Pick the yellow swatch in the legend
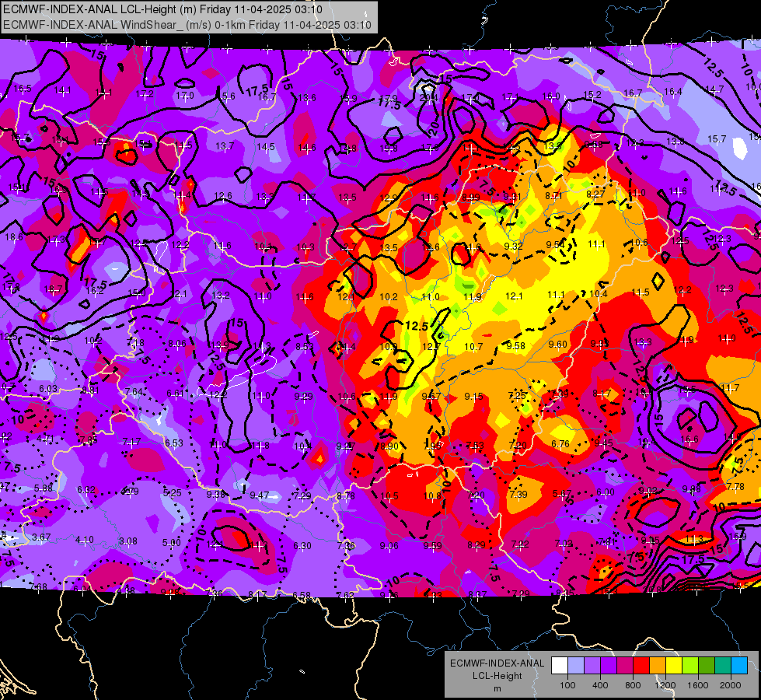This screenshot has height=700, width=761. pyautogui.click(x=674, y=666)
